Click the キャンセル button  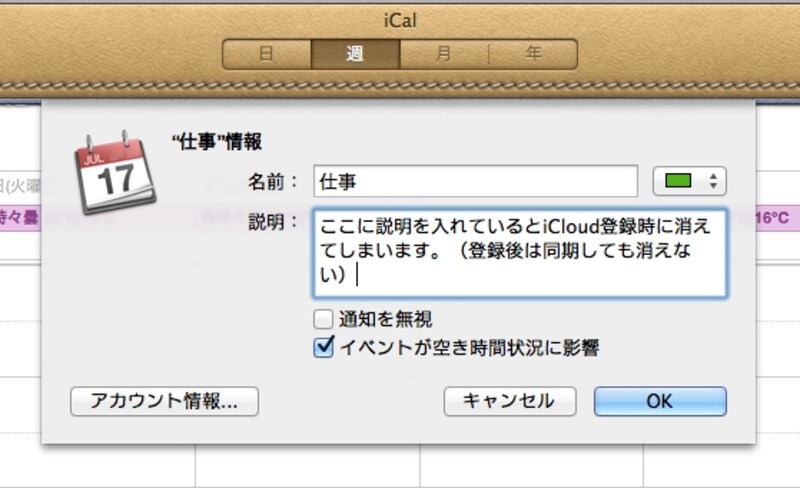click(x=510, y=401)
